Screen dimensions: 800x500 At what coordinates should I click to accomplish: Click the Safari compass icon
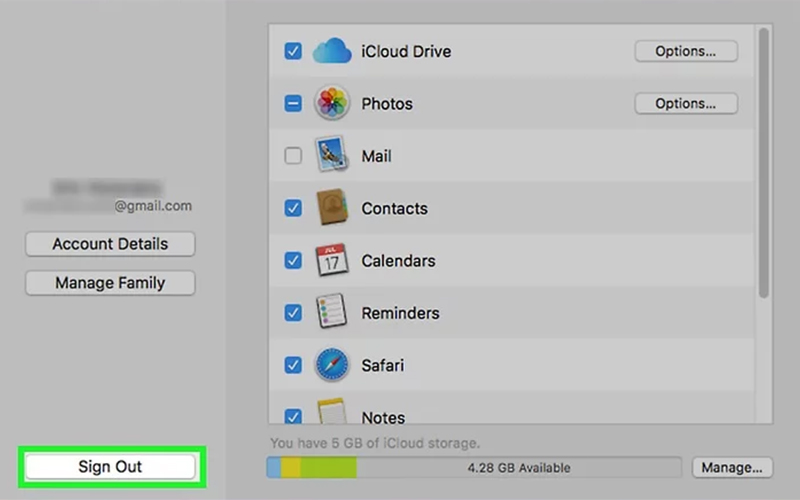pyautogui.click(x=332, y=365)
